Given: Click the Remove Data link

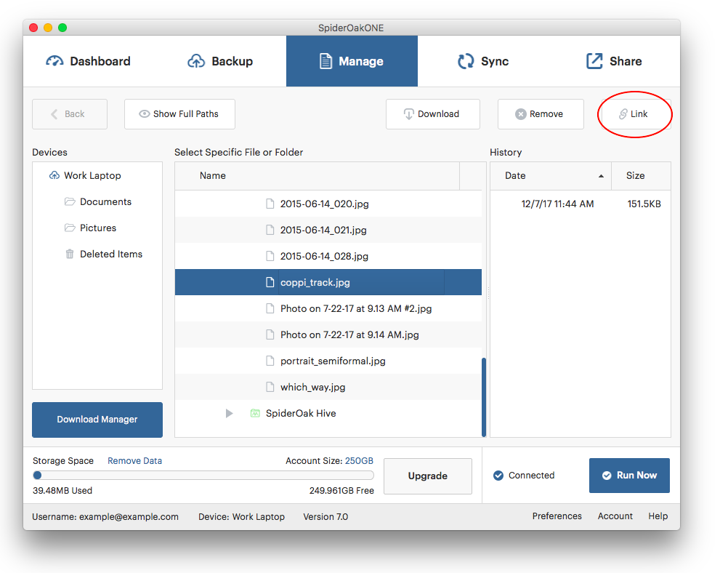Looking at the screenshot, I should (134, 460).
